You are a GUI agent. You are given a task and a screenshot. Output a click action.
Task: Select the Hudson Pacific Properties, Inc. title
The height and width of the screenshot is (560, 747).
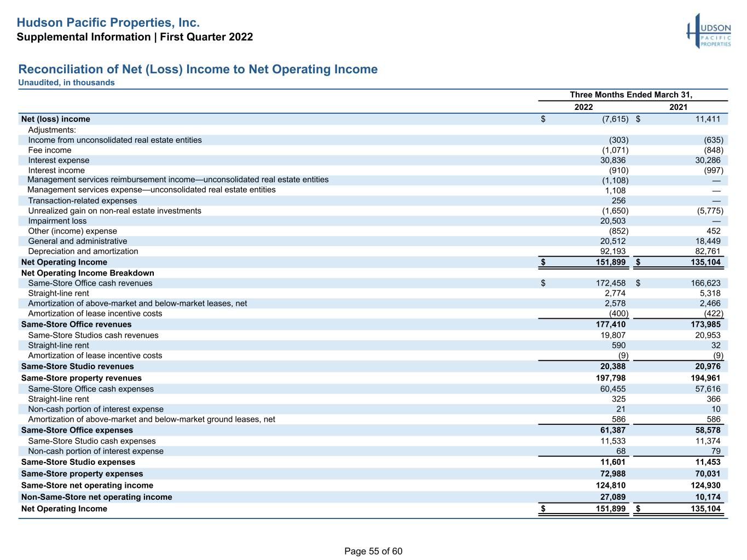(108, 22)
